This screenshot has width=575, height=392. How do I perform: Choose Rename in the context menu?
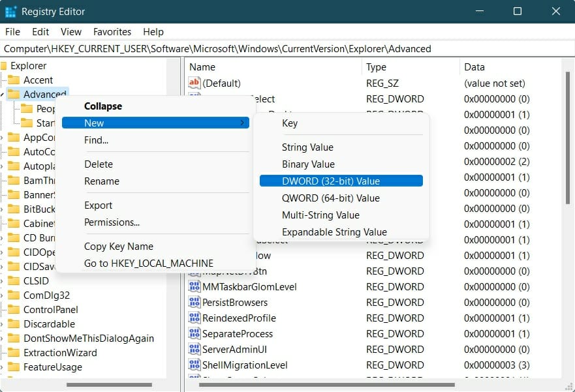click(155, 181)
